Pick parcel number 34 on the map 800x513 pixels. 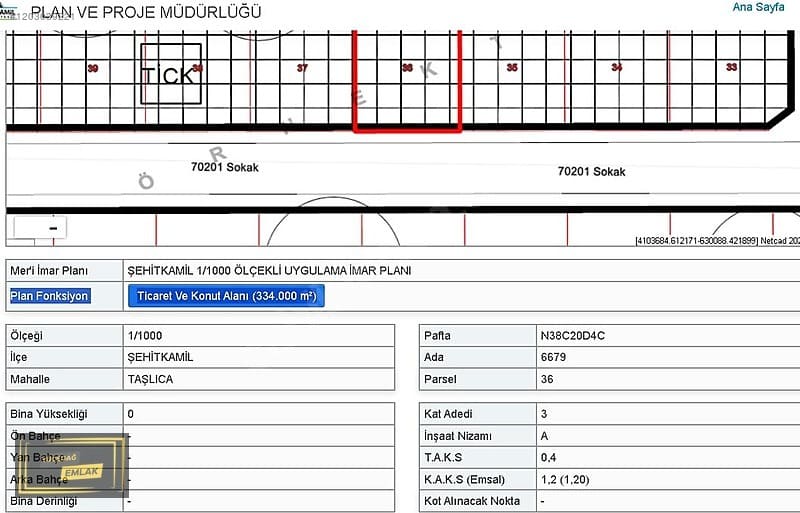pos(617,68)
